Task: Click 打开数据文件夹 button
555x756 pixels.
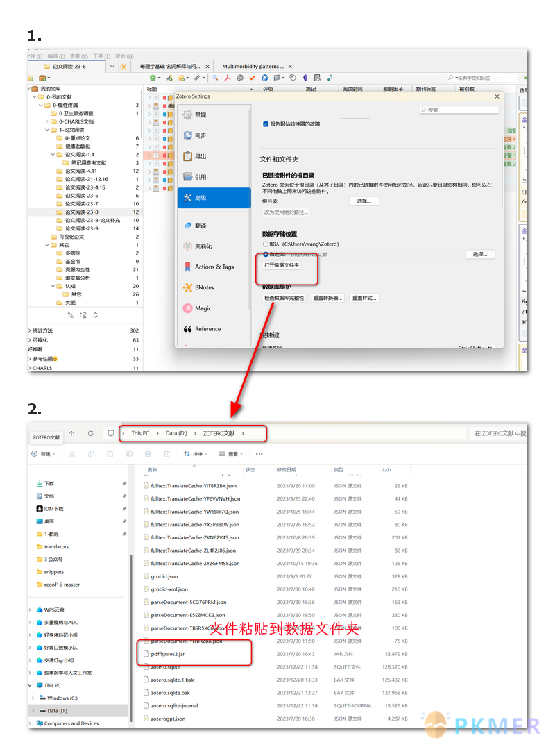Action: click(282, 266)
